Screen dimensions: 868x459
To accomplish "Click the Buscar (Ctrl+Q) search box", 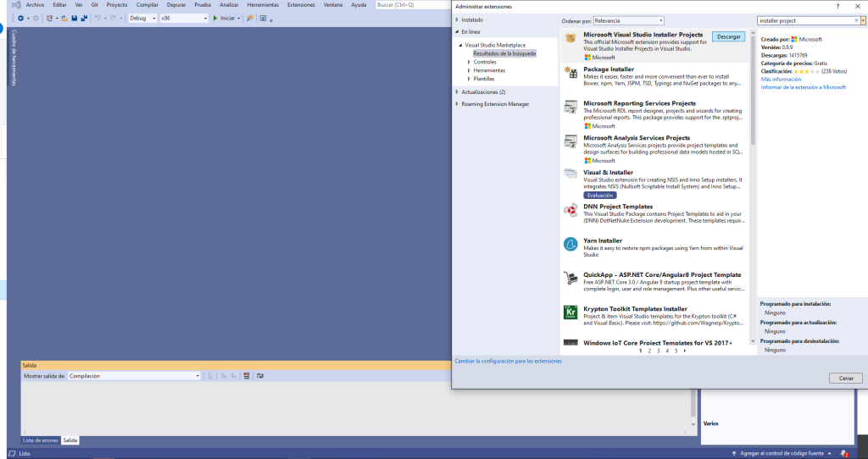I will pyautogui.click(x=413, y=5).
